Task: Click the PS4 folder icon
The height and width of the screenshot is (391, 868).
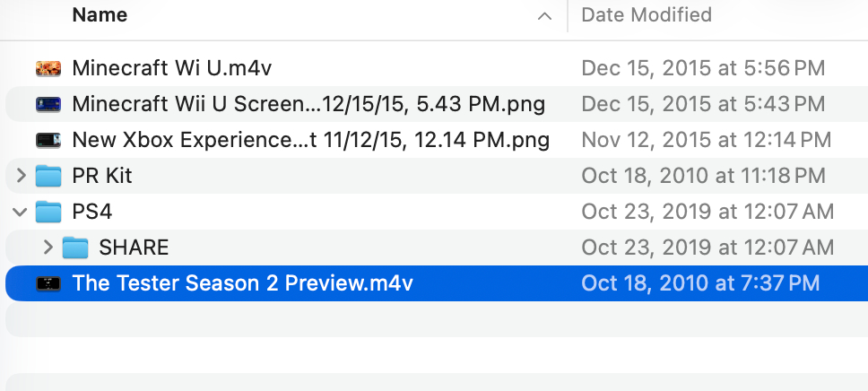Action: [48, 212]
